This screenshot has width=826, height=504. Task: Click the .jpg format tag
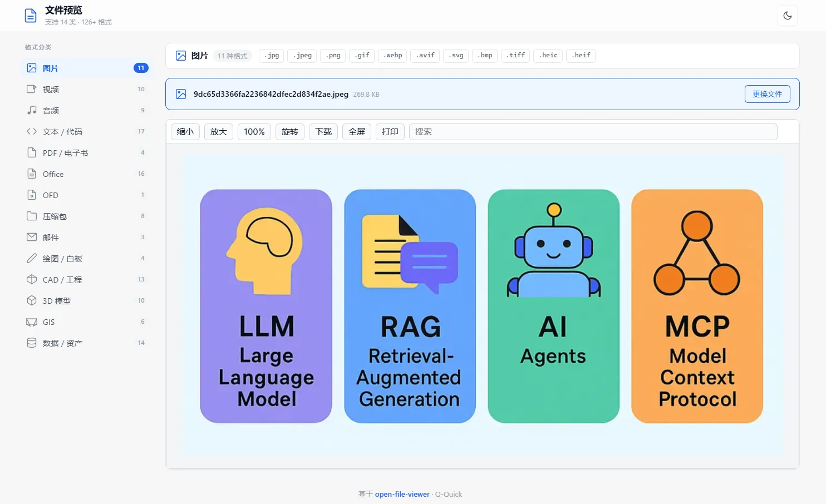272,56
